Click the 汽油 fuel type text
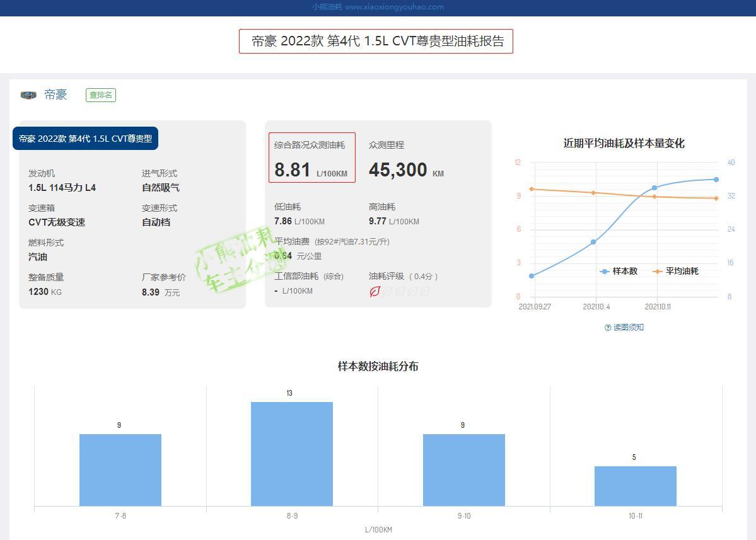The height and width of the screenshot is (540, 756). (x=38, y=256)
